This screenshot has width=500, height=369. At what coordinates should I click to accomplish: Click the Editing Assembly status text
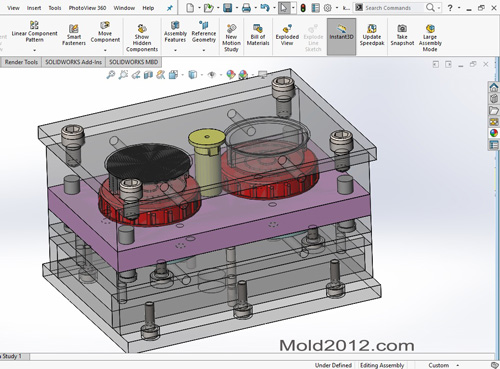[x=382, y=365]
